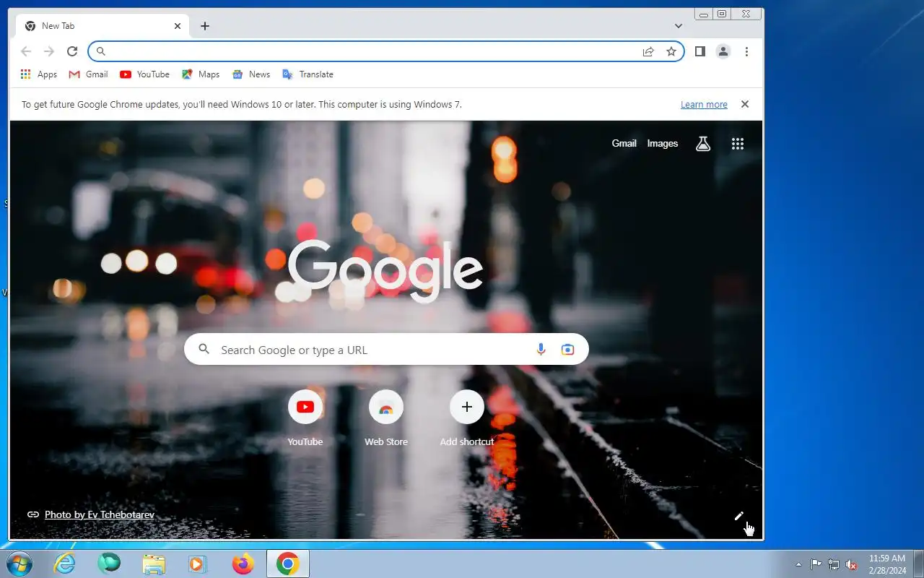Expand the tab search chevron
The width and height of the screenshot is (924, 578).
coord(679,26)
